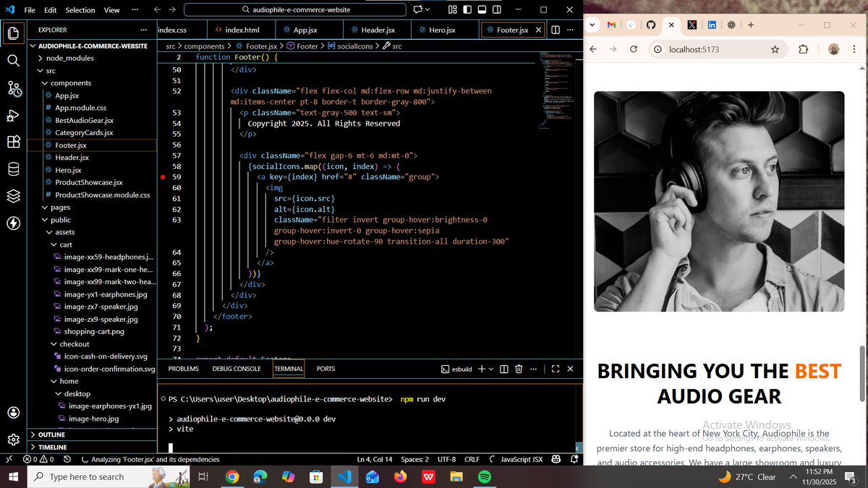Open the terminal profile dropdown chevron
868x488 pixels.
click(x=493, y=369)
